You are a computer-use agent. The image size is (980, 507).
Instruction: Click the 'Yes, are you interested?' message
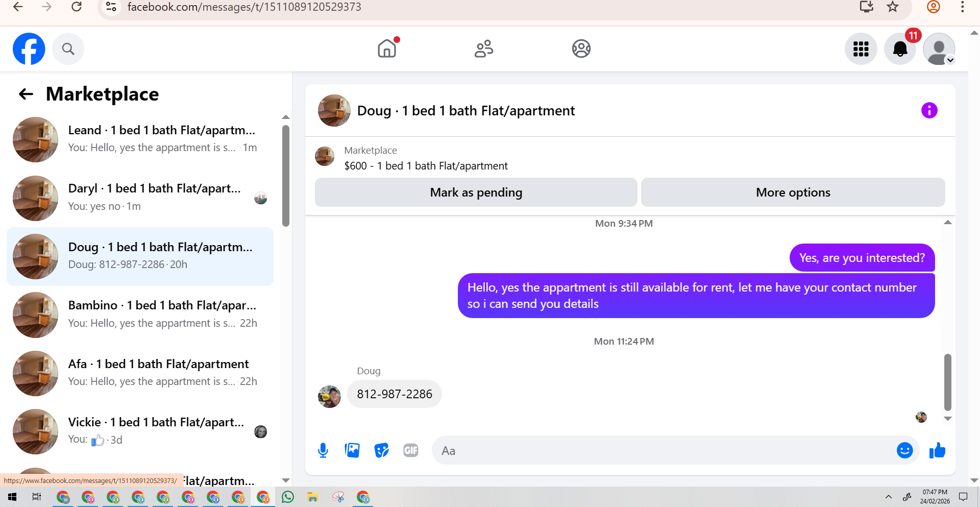[862, 258]
